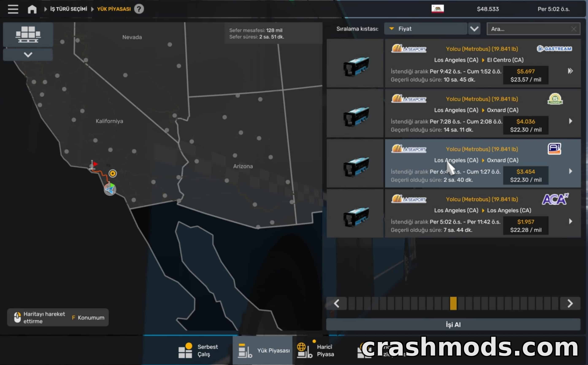Click the yellow target marker on map
Image resolution: width=588 pixels, height=365 pixels.
tap(113, 173)
